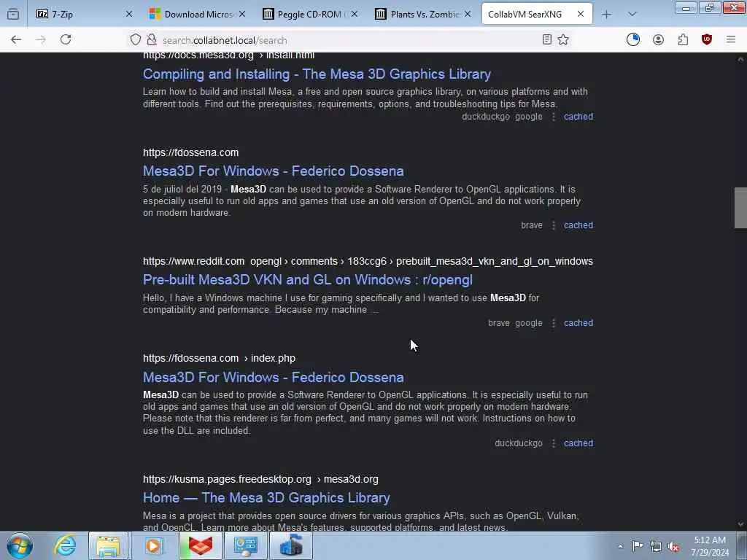The image size is (747, 560).
Task: Open cached link for reddit result
Action: point(578,323)
